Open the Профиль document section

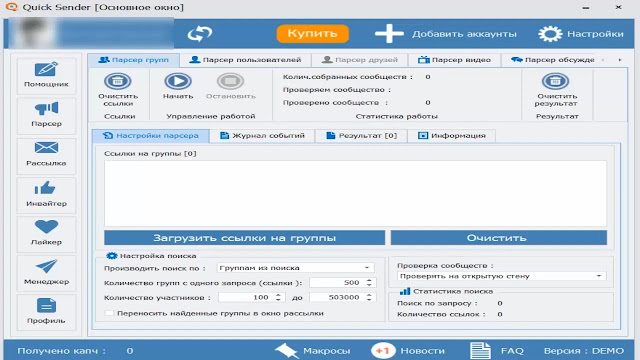coord(46,312)
